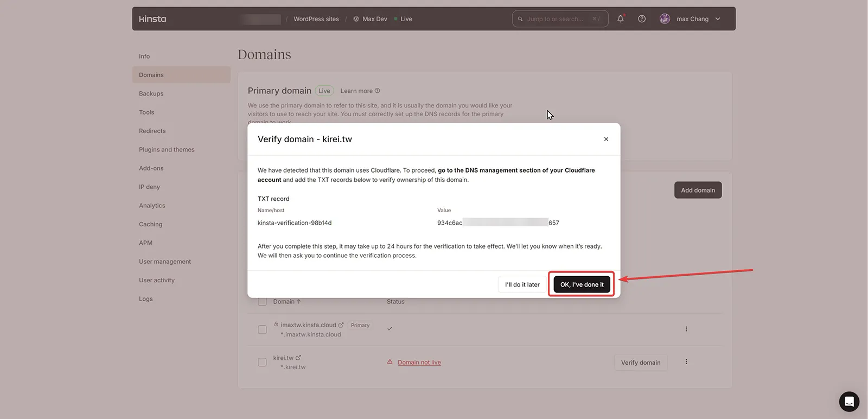868x419 pixels.
Task: Click the Primary badge on imaxtw.kinsta.cloud
Action: [x=360, y=326]
